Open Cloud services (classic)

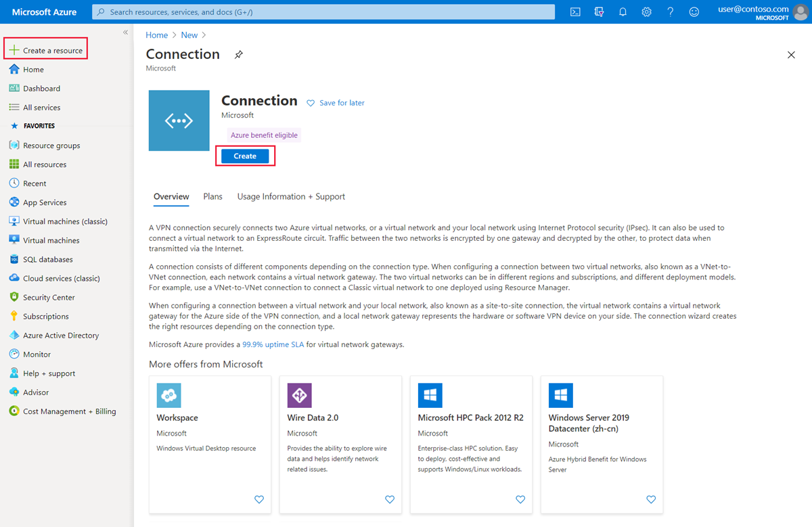point(55,278)
